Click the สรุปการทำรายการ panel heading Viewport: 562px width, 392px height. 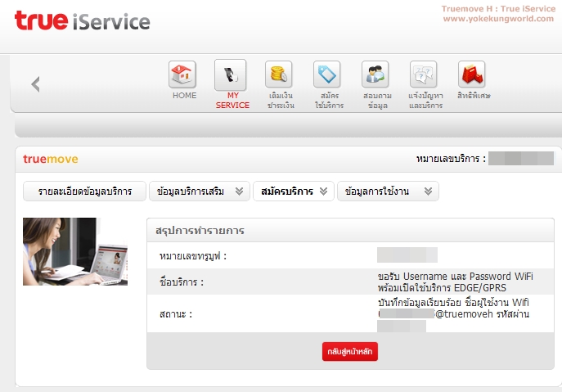[200, 230]
